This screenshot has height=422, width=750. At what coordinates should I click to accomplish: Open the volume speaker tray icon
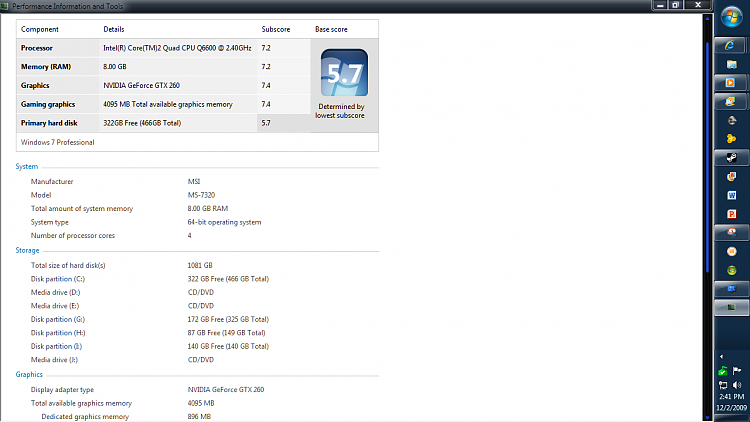737,385
